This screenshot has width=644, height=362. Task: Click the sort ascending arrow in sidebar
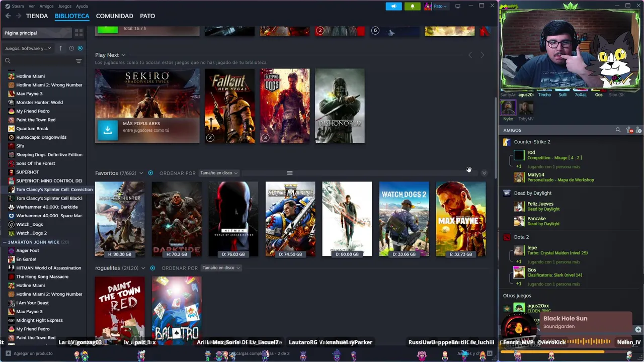tap(60, 48)
